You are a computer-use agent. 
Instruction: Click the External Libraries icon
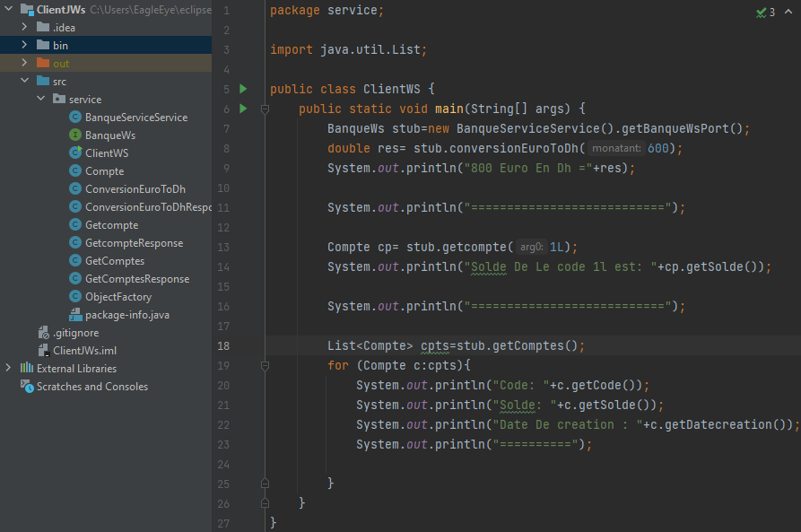coord(27,368)
